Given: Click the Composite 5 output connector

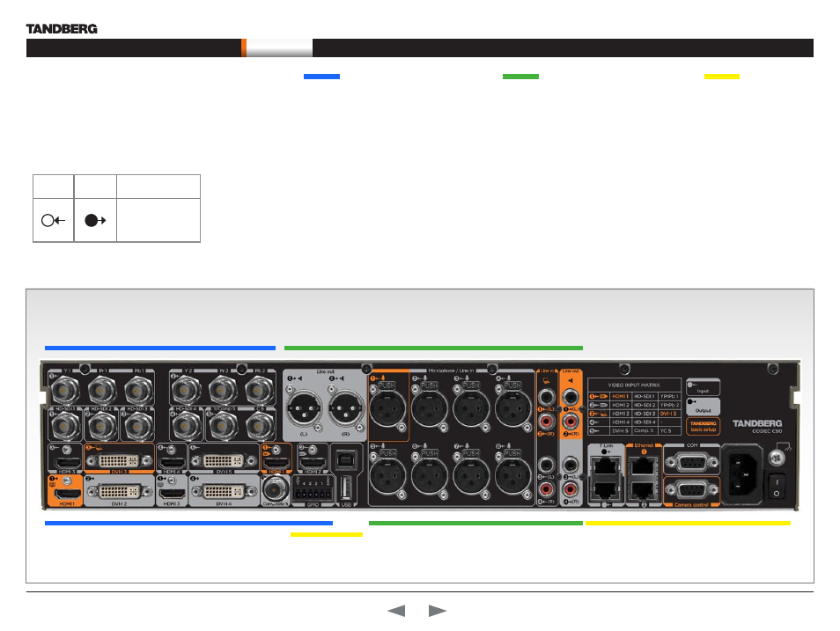Looking at the screenshot, I should (x=276, y=489).
